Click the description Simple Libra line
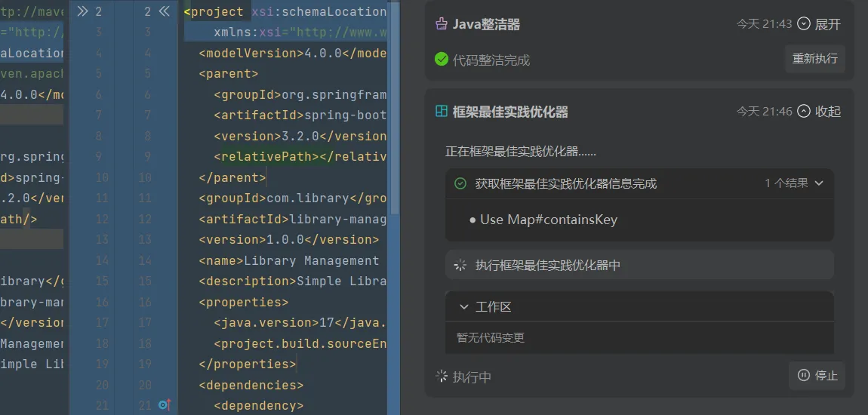The width and height of the screenshot is (868, 415). (292, 281)
